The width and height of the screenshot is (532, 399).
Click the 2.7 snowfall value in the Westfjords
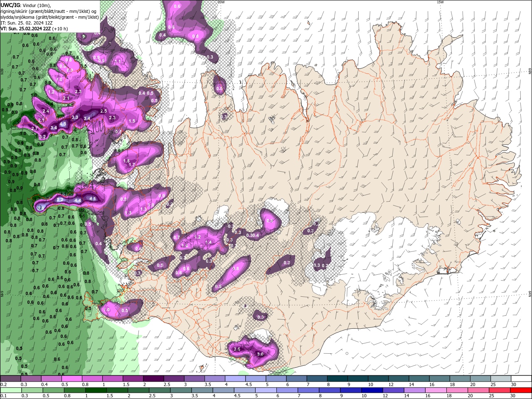point(34,129)
